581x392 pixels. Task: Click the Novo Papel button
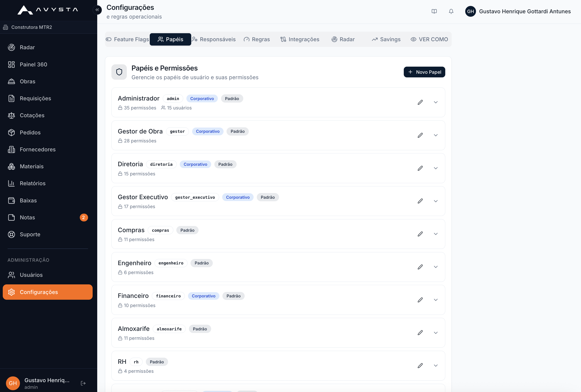(424, 72)
